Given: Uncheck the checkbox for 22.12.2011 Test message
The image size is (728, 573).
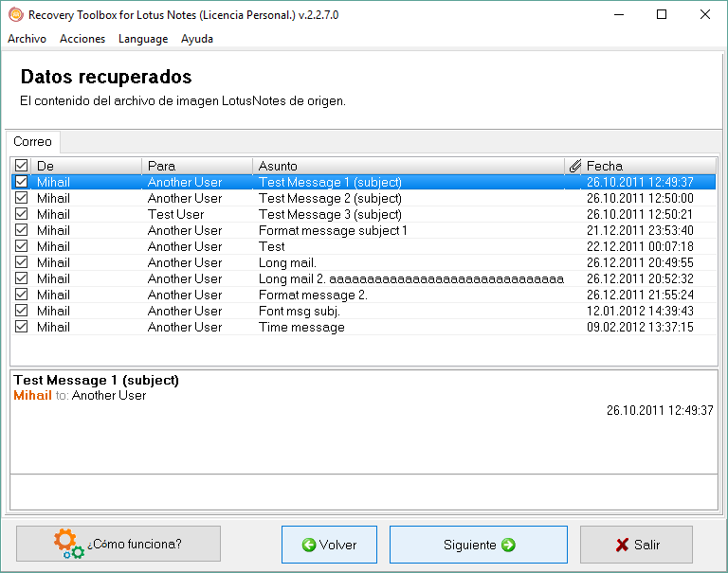Looking at the screenshot, I should pos(22,246).
